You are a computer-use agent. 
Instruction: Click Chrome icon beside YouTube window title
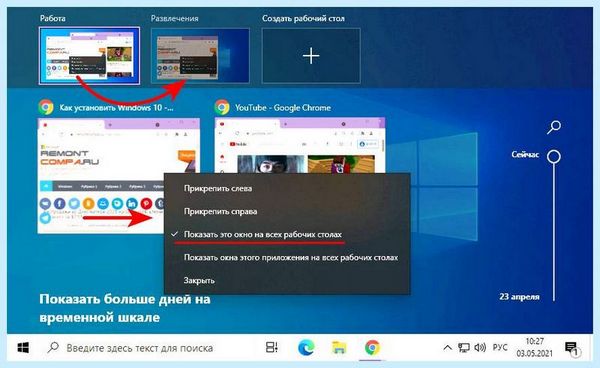pos(222,107)
